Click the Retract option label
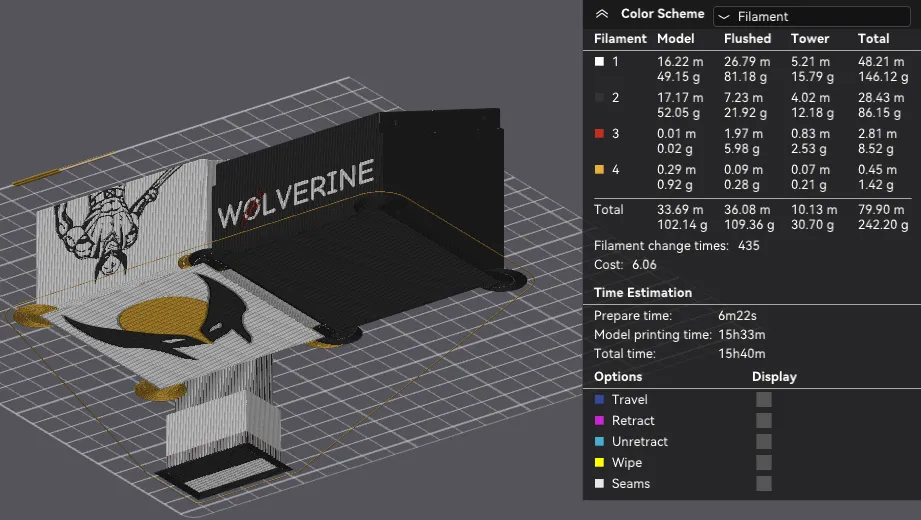Screen dimensions: 921x520 coord(633,421)
